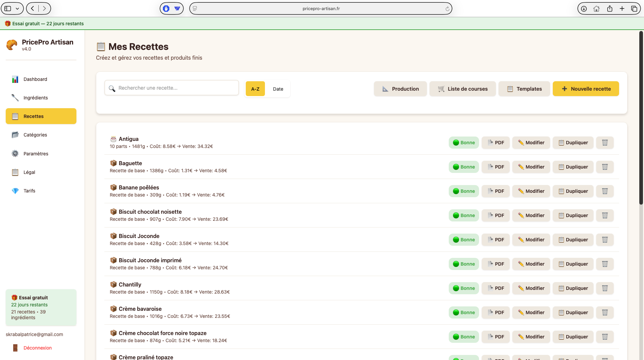This screenshot has width=644, height=360.
Task: Open the Légal page
Action: point(41,172)
